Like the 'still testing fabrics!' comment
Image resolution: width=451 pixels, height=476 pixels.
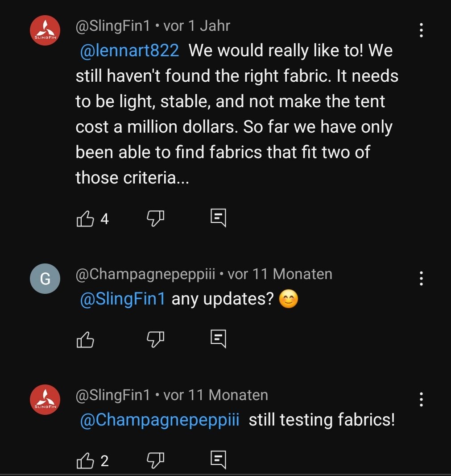[86, 461]
